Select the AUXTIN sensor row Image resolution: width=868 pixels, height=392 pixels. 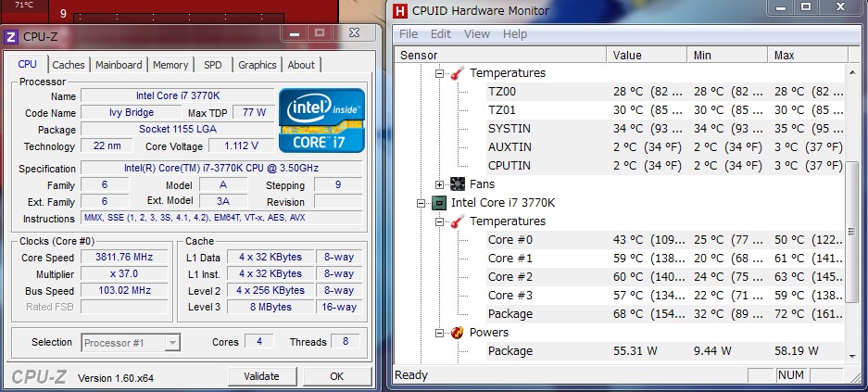point(666,147)
